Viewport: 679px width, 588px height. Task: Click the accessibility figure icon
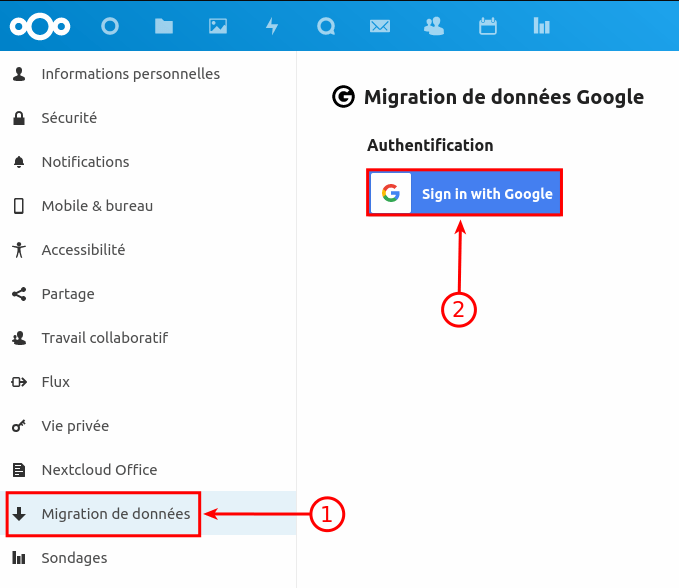point(19,250)
